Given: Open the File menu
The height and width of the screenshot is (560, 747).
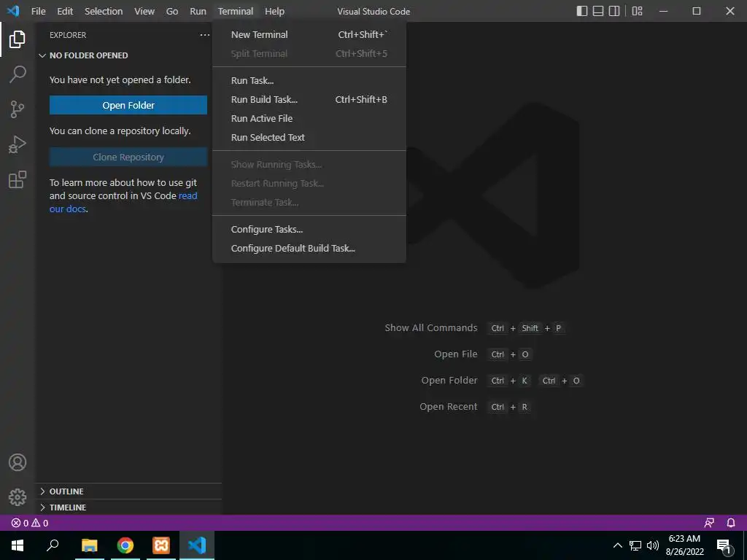Looking at the screenshot, I should coord(39,11).
